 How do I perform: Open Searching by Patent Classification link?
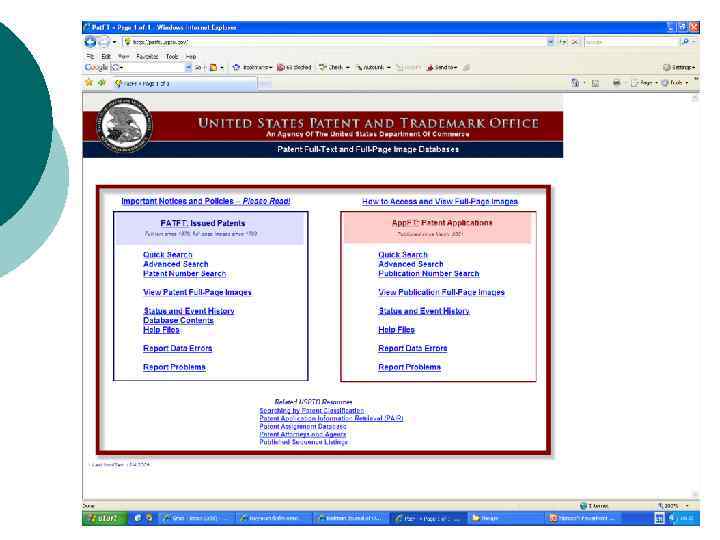click(312, 411)
